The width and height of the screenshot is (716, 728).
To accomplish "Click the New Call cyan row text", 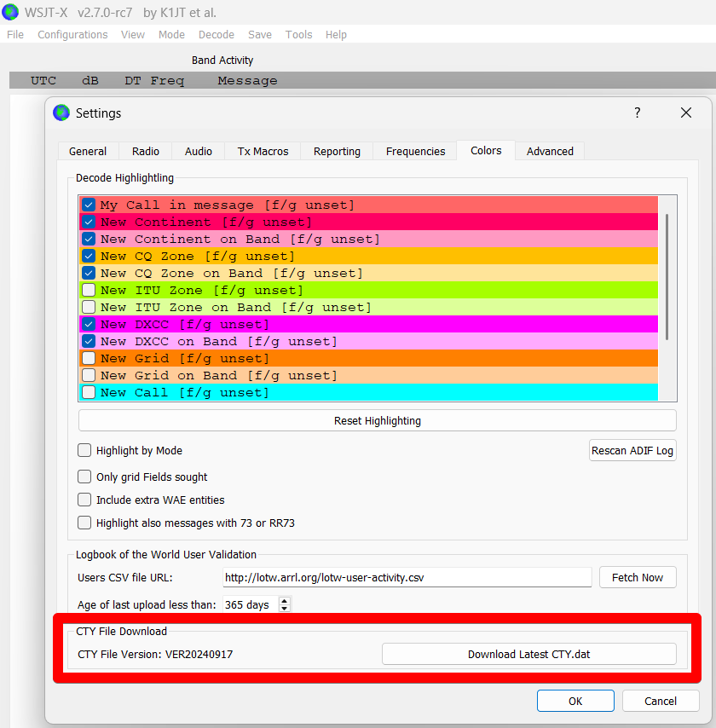I will coord(185,392).
